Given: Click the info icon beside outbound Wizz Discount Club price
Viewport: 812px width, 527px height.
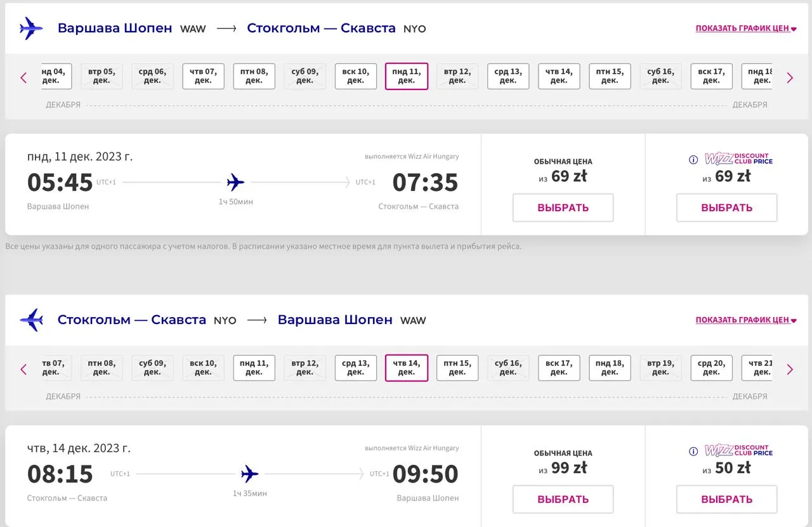Looking at the screenshot, I should (x=693, y=160).
